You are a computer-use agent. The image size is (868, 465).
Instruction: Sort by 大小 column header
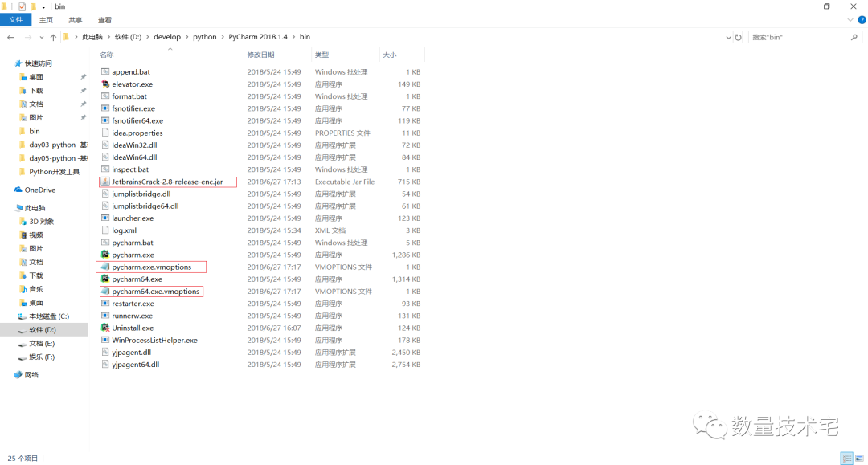[390, 55]
